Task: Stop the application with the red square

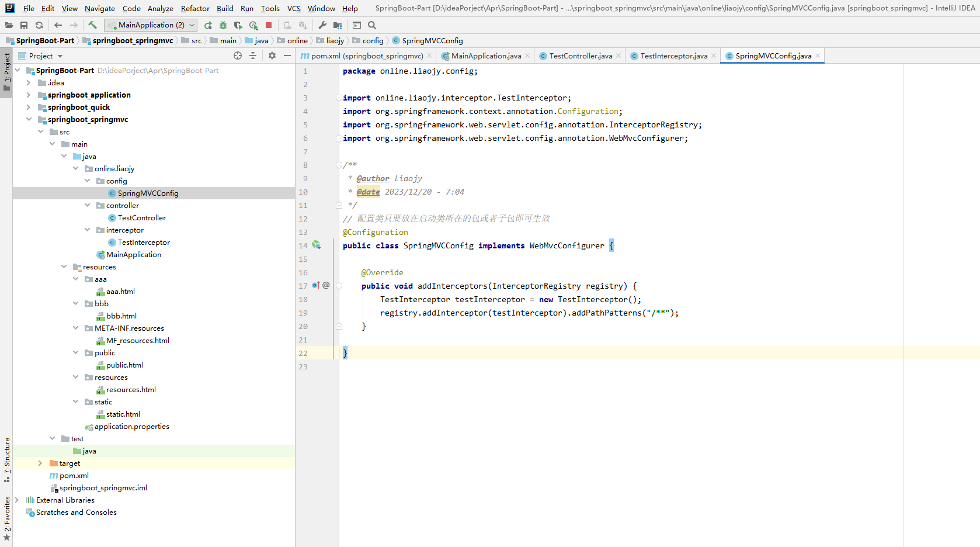Action: (269, 25)
